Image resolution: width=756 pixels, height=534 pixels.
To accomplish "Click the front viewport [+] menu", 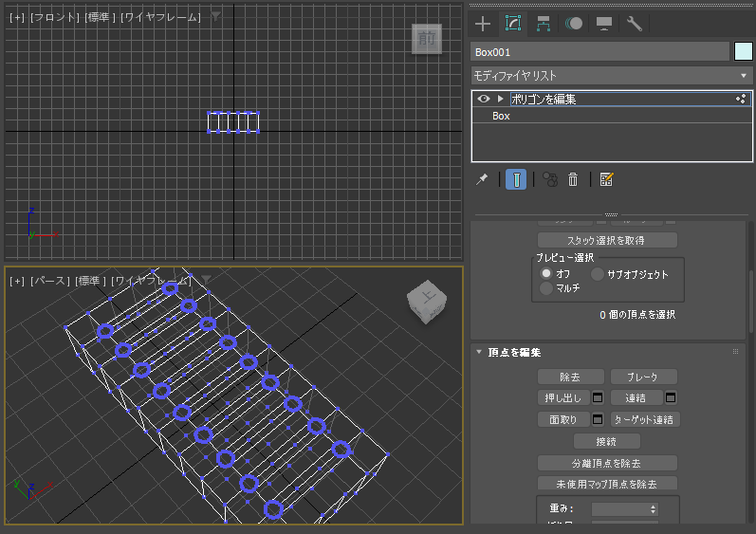I will point(17,17).
